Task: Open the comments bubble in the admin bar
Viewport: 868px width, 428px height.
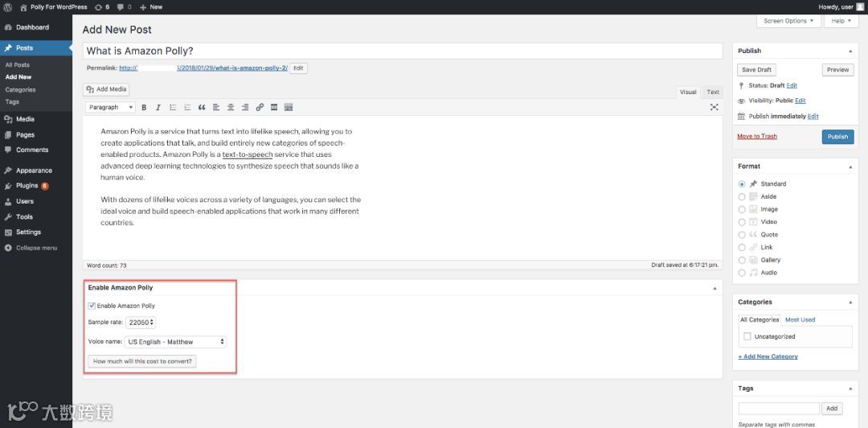Action: (x=125, y=6)
